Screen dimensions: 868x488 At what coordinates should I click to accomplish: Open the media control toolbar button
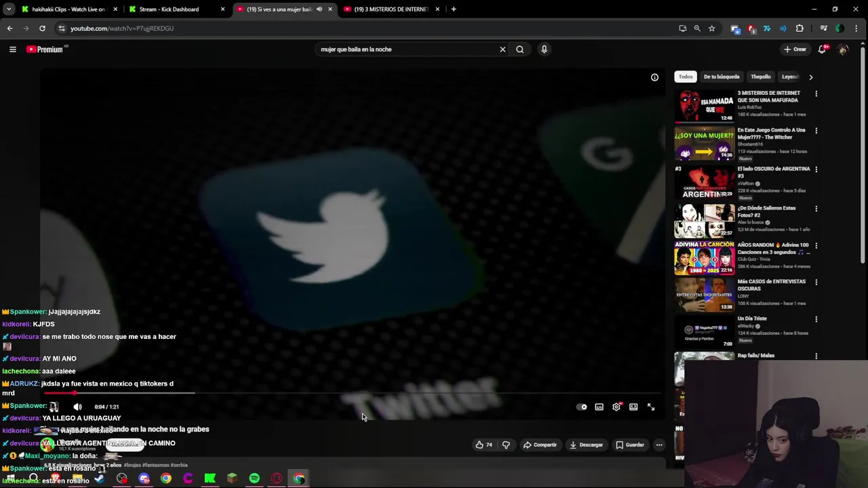[823, 28]
